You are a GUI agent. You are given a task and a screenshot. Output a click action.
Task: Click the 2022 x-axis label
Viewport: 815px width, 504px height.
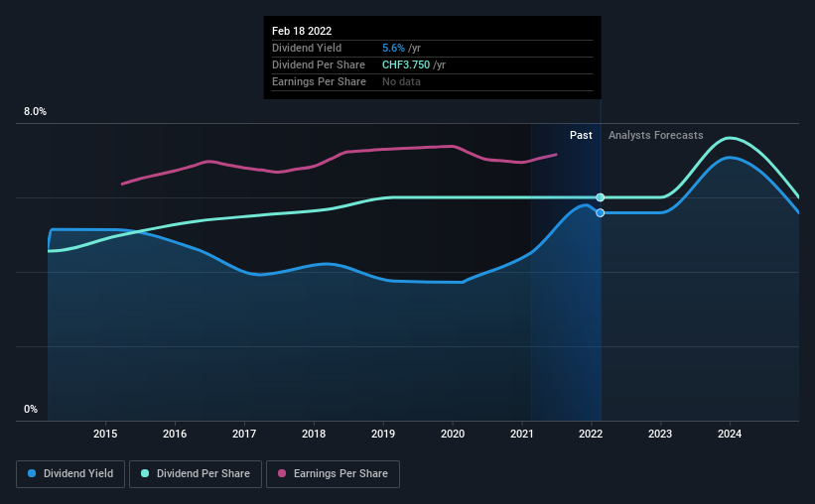pyautogui.click(x=591, y=434)
